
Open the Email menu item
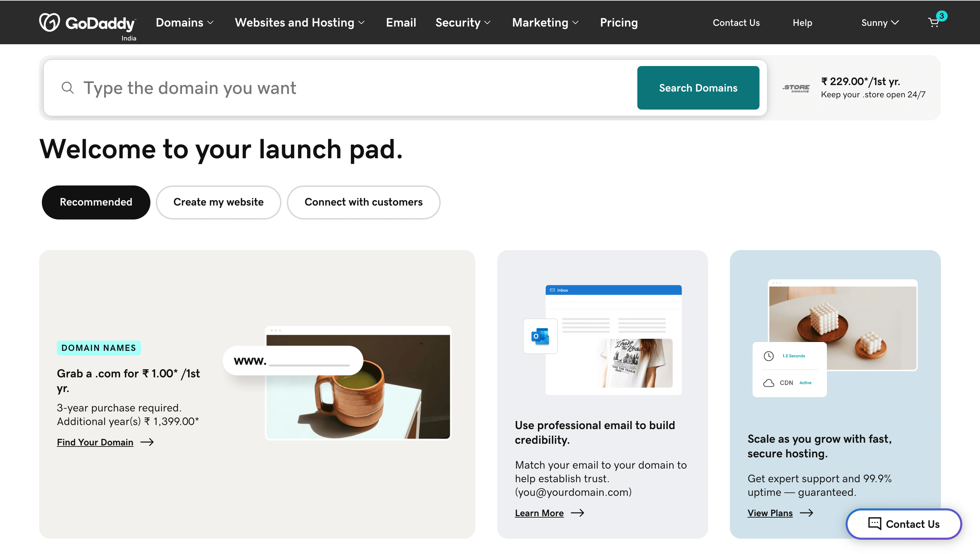[x=401, y=22]
